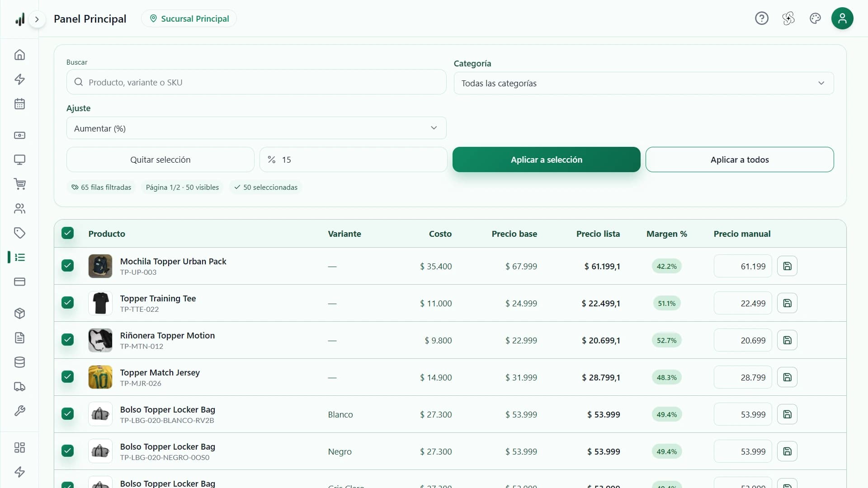Screen dimensions: 868x488
Task: Click the 42.2% margin badge
Action: [666, 266]
